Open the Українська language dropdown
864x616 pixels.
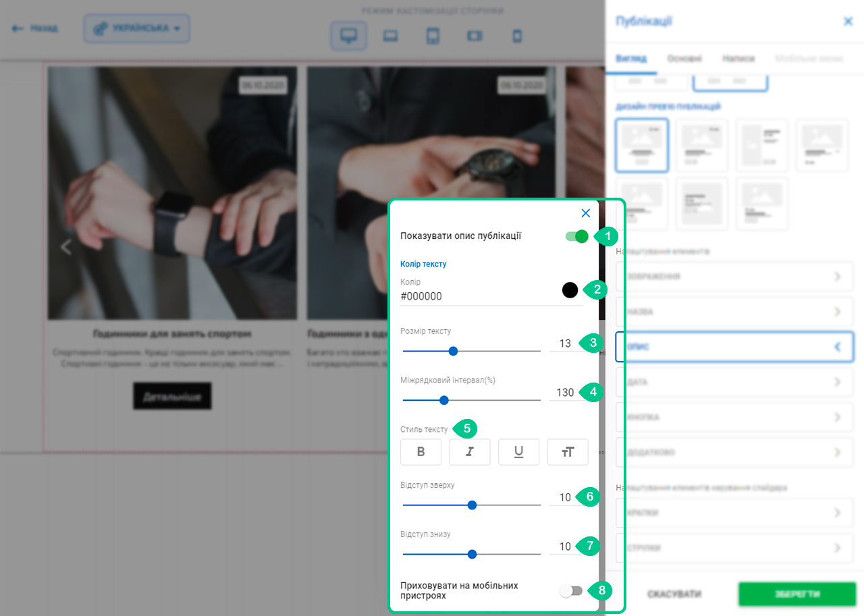(137, 28)
